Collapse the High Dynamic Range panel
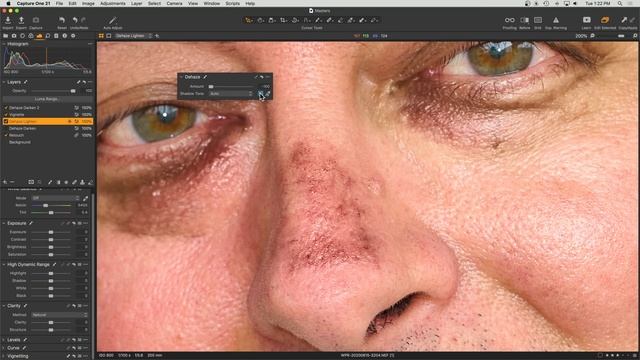This screenshot has height=360, width=640. point(4,264)
